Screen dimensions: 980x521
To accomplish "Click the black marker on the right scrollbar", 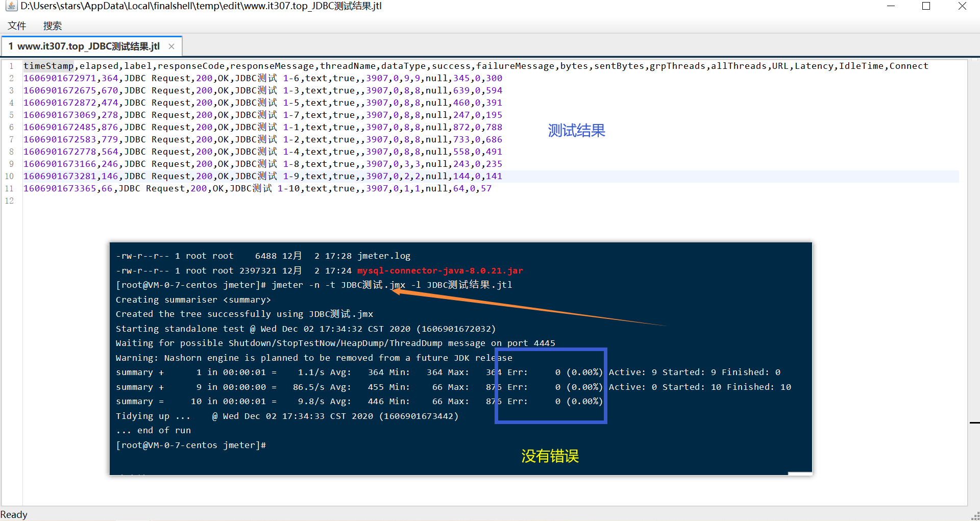I will coord(973,423).
